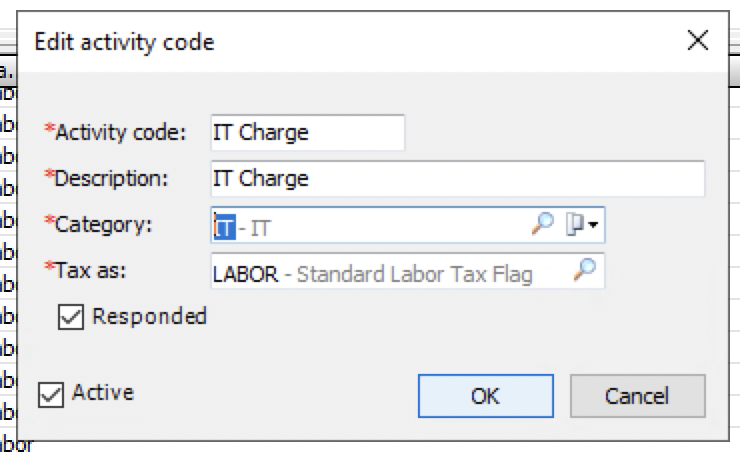Expand the small arrow beside Category page icon
This screenshot has width=740, height=456.
click(593, 225)
